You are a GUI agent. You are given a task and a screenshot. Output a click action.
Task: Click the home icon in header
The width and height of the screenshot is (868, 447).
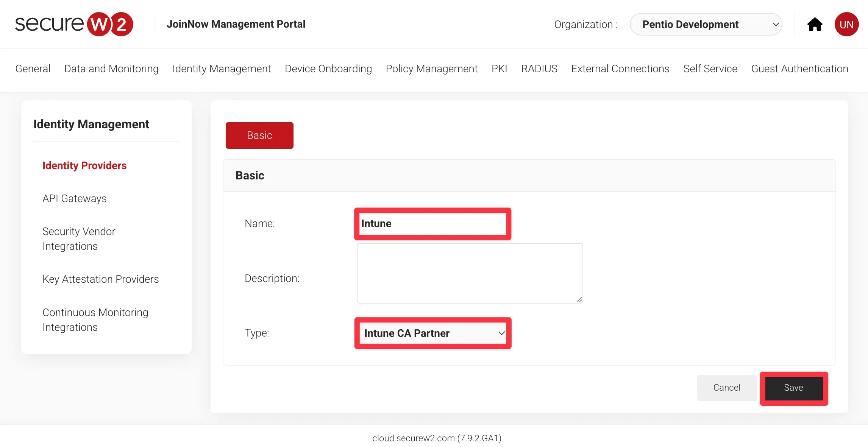click(815, 25)
